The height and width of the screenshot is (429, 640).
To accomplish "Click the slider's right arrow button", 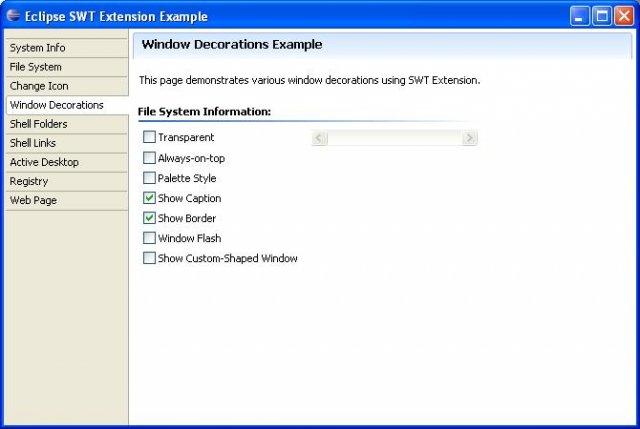I will [470, 138].
